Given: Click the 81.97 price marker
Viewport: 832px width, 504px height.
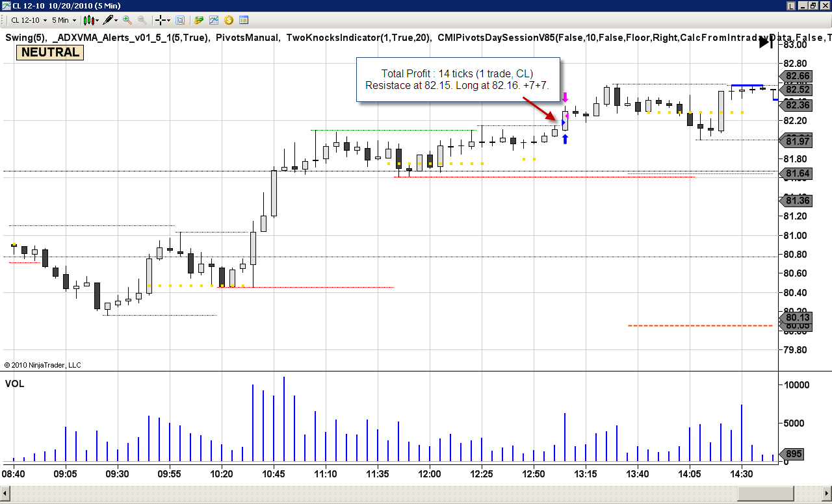Looking at the screenshot, I should (797, 142).
